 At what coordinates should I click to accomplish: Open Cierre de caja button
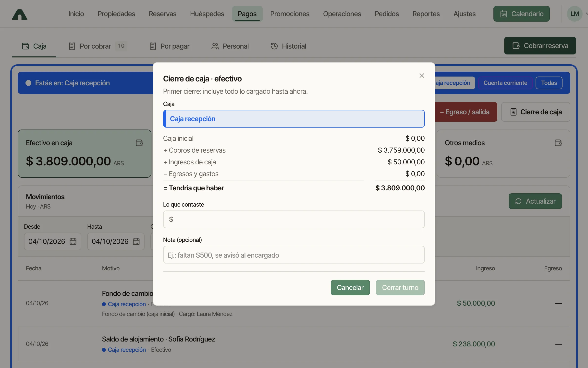536,112
